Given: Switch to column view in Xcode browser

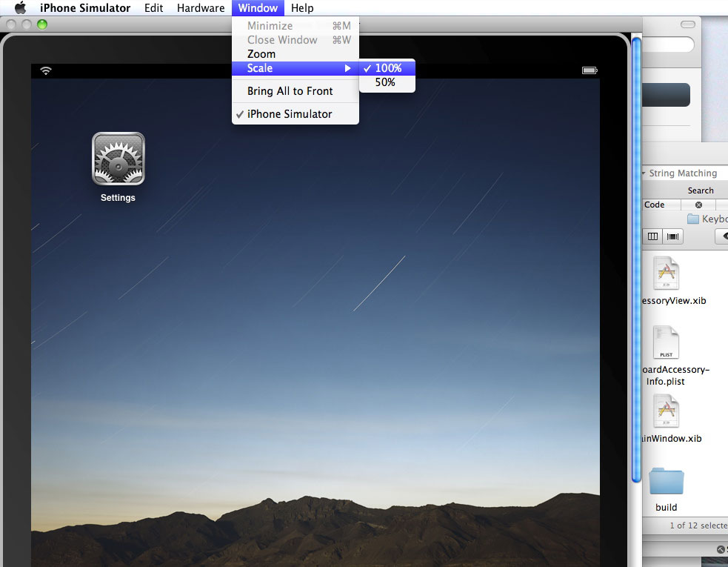Looking at the screenshot, I should click(x=652, y=236).
